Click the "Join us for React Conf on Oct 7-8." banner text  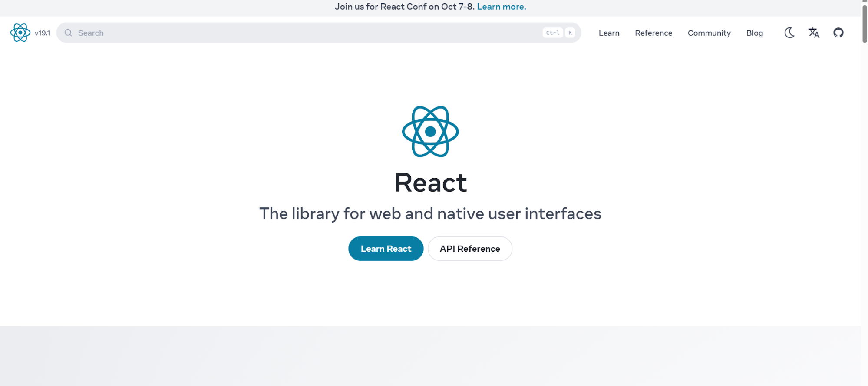pos(404,7)
